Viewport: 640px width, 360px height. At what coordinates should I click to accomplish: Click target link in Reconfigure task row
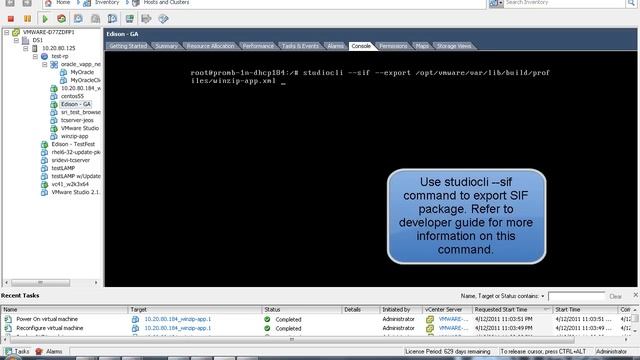coord(178,328)
